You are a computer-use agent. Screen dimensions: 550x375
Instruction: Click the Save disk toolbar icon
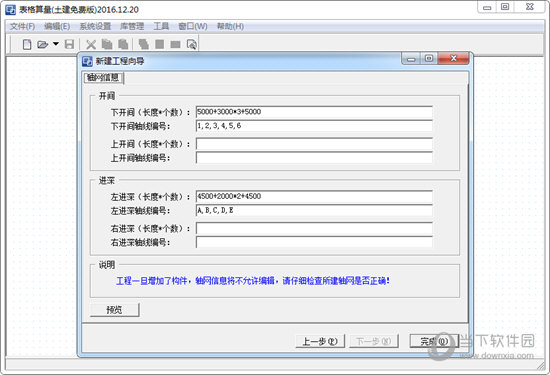click(69, 45)
